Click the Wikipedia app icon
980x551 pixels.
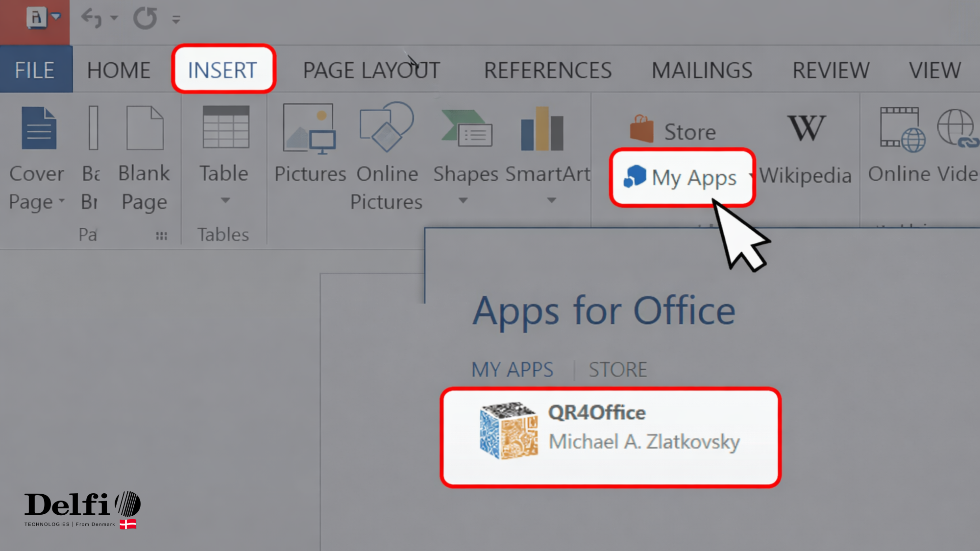pyautogui.click(x=806, y=128)
